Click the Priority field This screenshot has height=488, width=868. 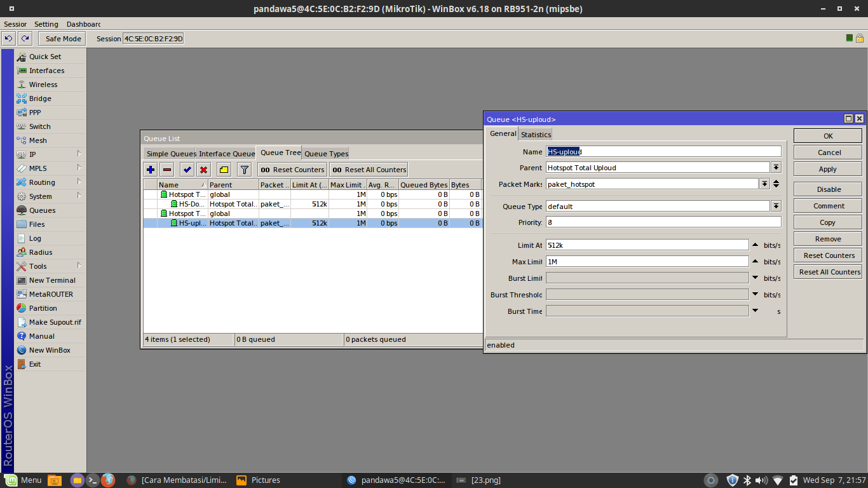[x=663, y=222]
